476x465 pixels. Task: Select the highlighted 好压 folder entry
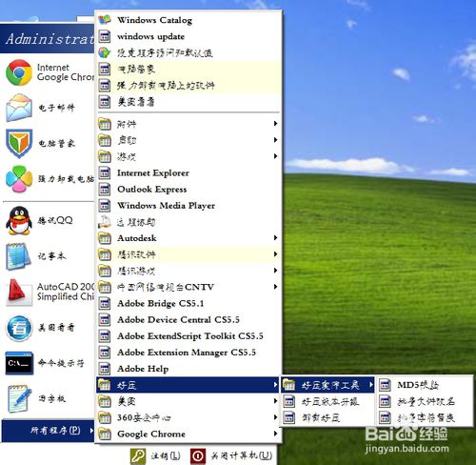click(188, 385)
